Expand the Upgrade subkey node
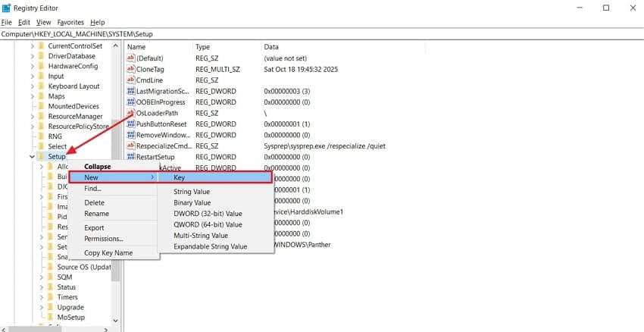Viewport: 644px width, 332px height. pos(42,307)
